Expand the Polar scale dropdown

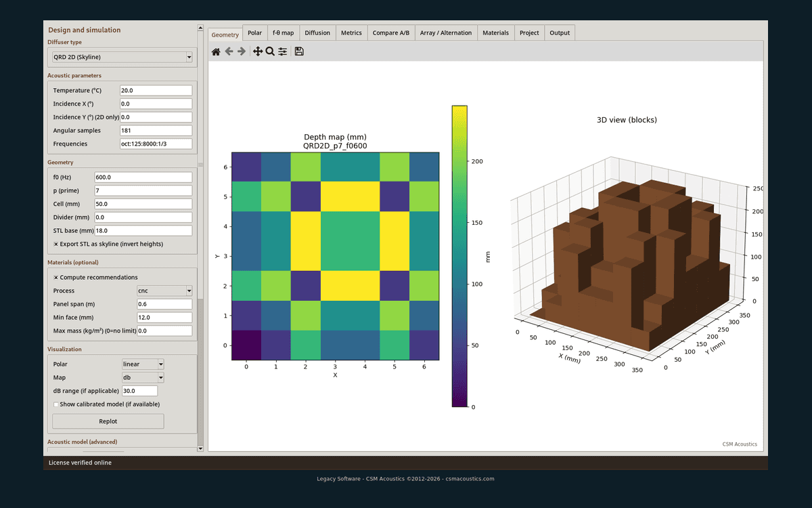coord(143,364)
